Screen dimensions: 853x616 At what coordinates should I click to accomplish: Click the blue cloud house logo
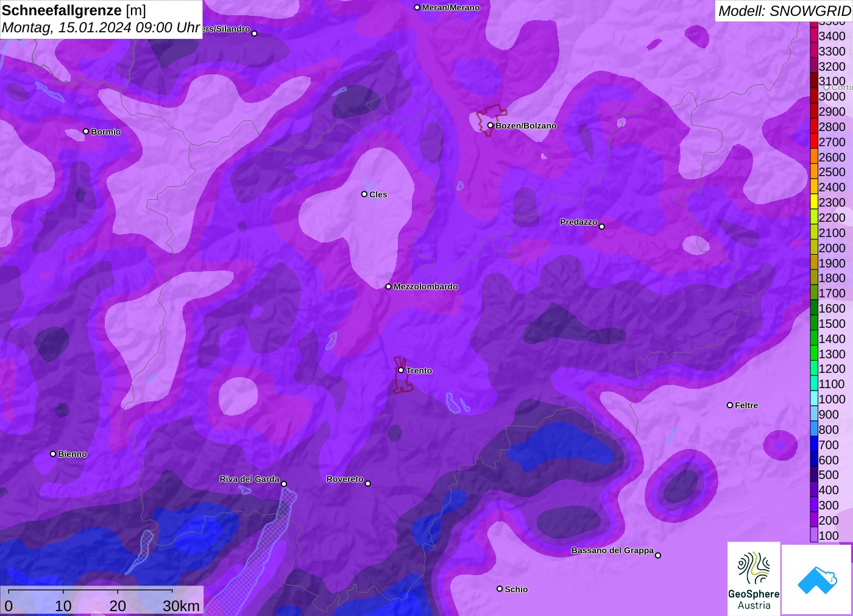816,579
